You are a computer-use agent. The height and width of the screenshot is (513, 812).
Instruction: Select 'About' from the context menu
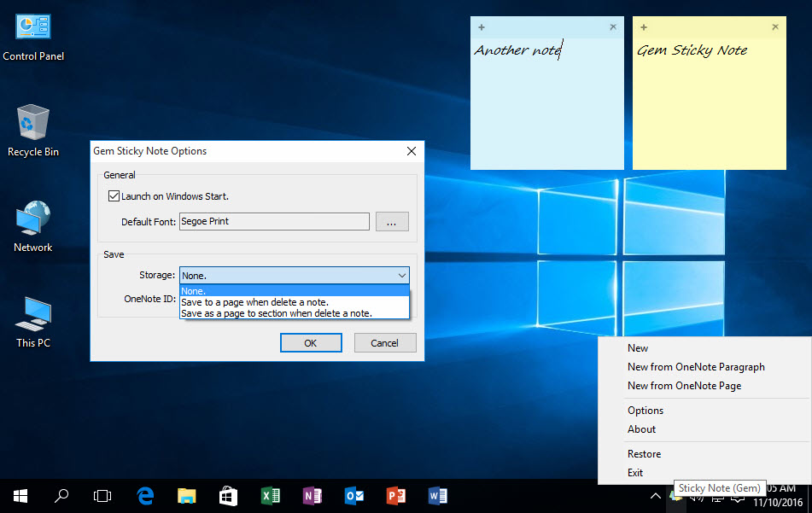coord(641,428)
